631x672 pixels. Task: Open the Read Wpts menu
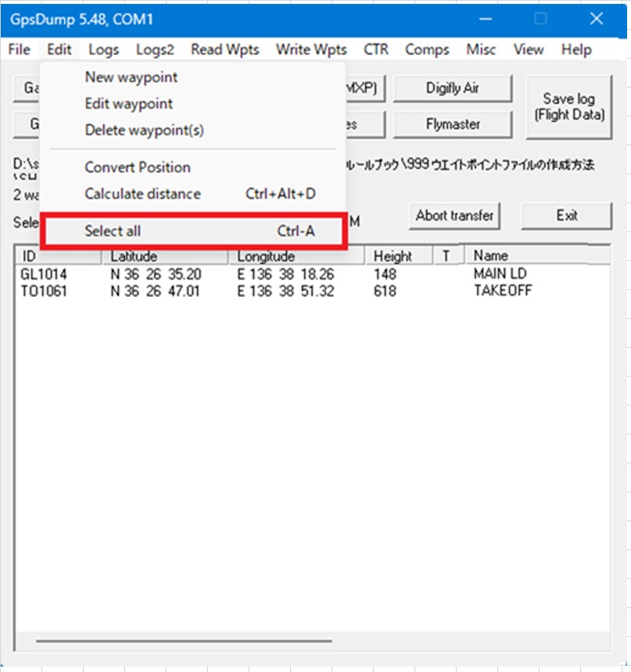(224, 49)
